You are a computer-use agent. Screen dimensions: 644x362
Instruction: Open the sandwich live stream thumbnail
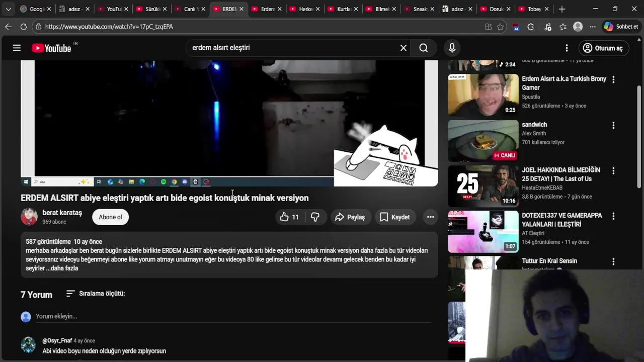483,141
